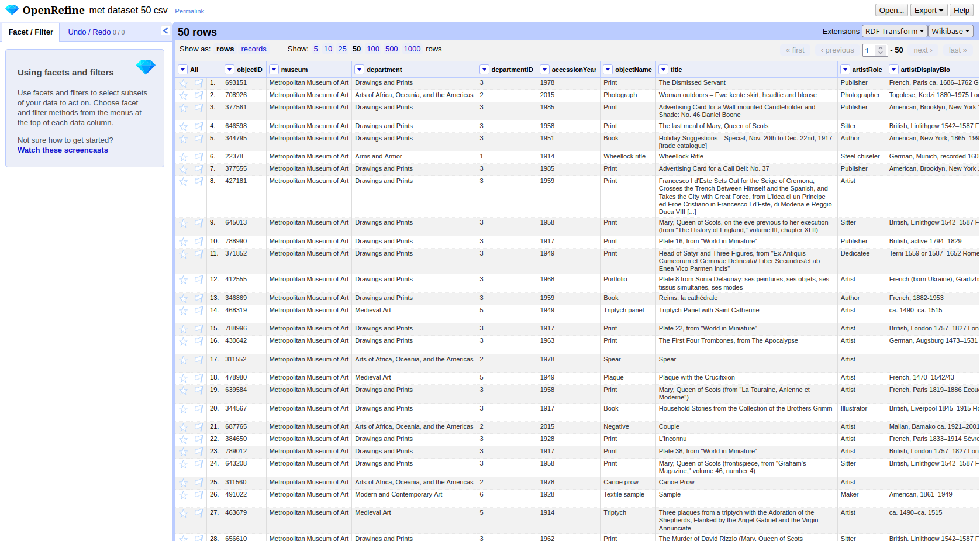Open the title column dropdown menu
980x541 pixels.
pos(663,70)
